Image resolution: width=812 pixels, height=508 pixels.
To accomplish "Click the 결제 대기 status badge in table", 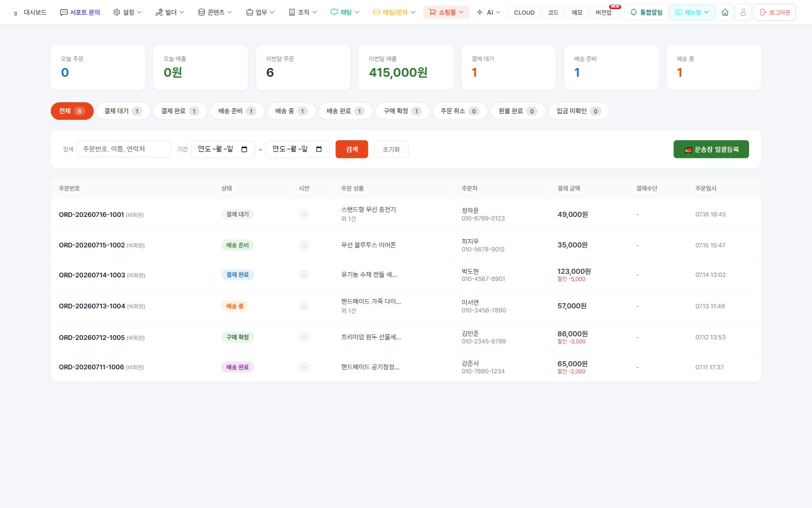I will coord(238,214).
